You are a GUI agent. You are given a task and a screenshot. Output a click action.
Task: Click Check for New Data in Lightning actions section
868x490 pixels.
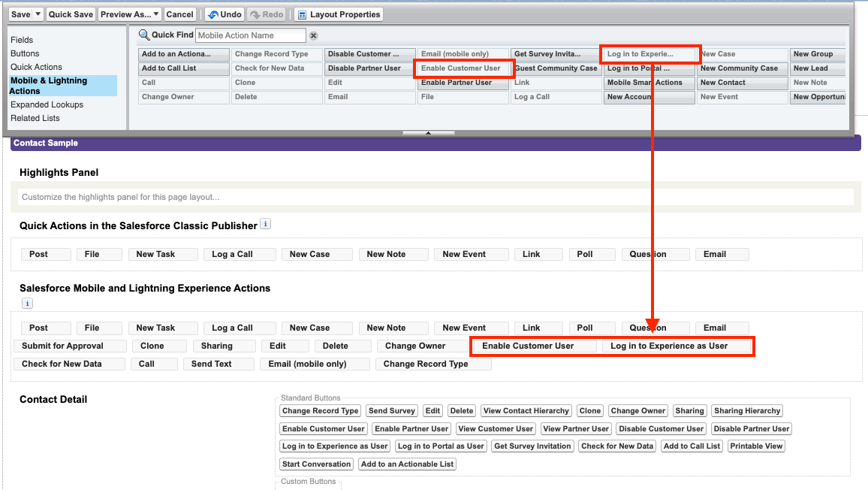tap(69, 364)
